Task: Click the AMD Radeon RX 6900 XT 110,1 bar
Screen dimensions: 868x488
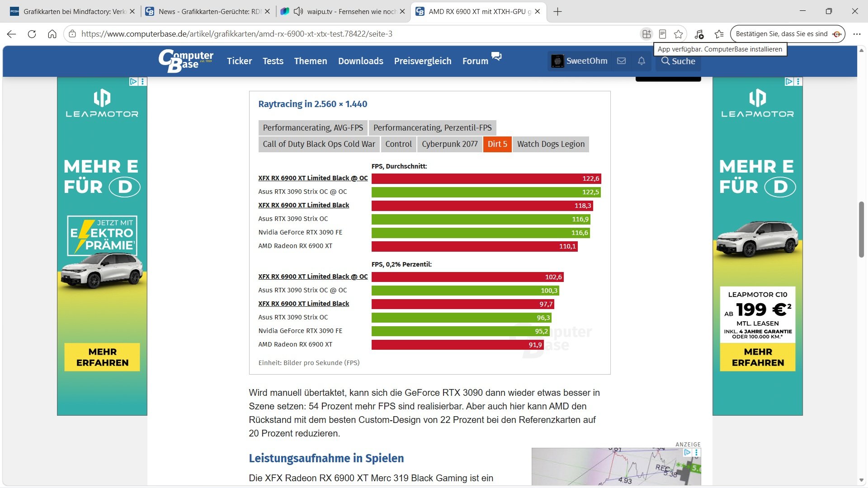Action: click(x=475, y=246)
